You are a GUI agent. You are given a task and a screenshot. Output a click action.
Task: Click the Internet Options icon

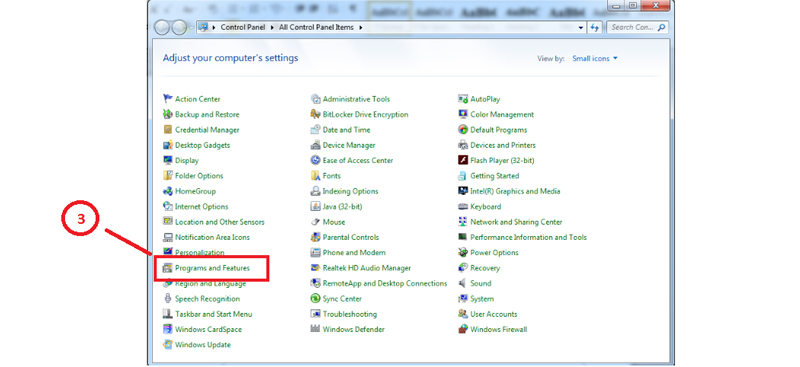tap(167, 206)
